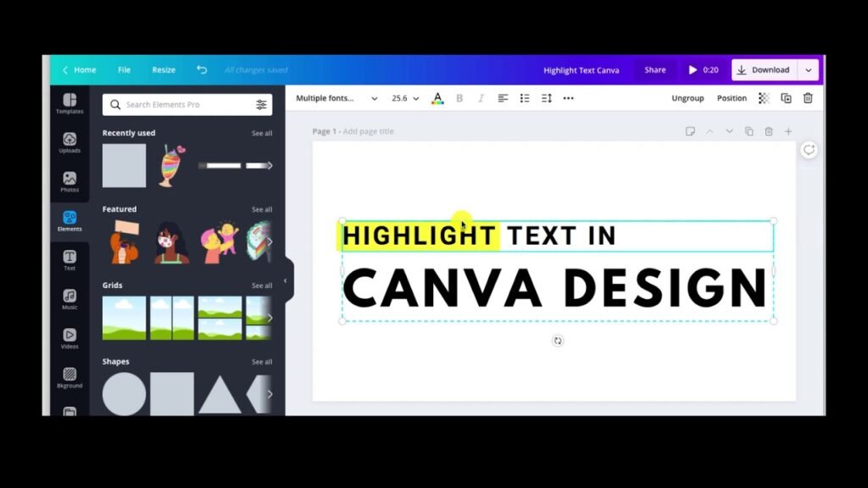Select the Elements sidebar tab
Image resolution: width=868 pixels, height=488 pixels.
[x=70, y=221]
